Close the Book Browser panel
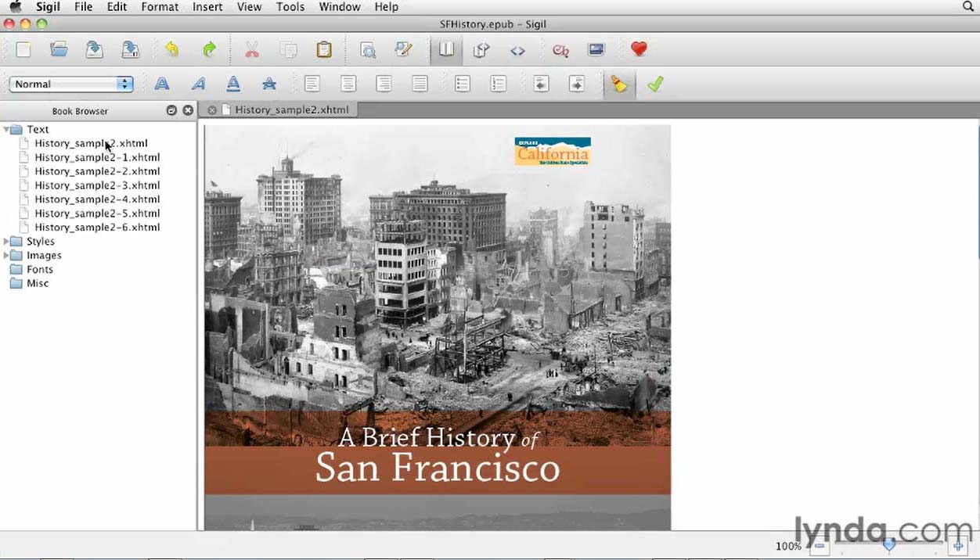 coord(188,111)
